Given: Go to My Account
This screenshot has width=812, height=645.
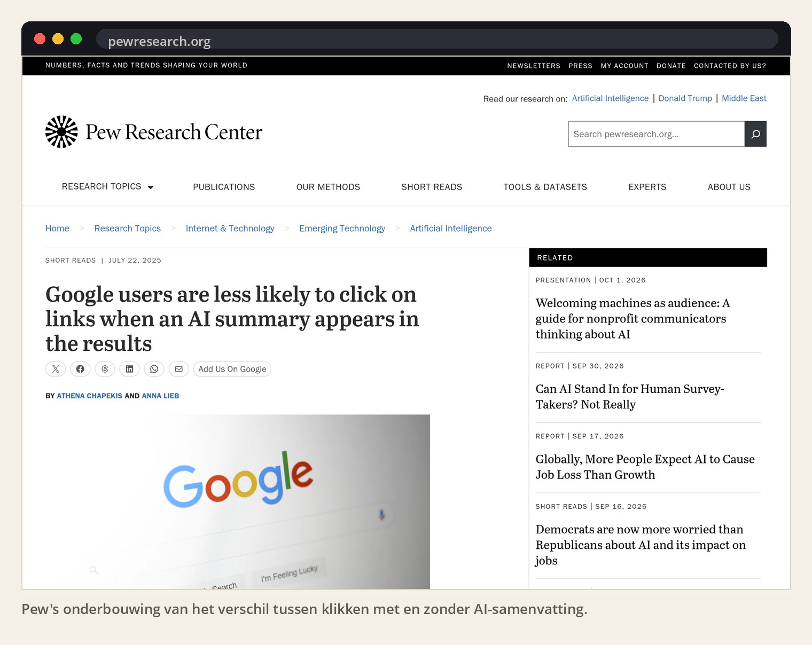Looking at the screenshot, I should (624, 66).
